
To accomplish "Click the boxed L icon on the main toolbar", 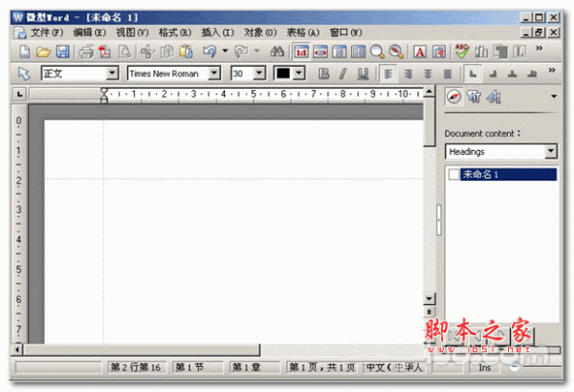I will 519,52.
